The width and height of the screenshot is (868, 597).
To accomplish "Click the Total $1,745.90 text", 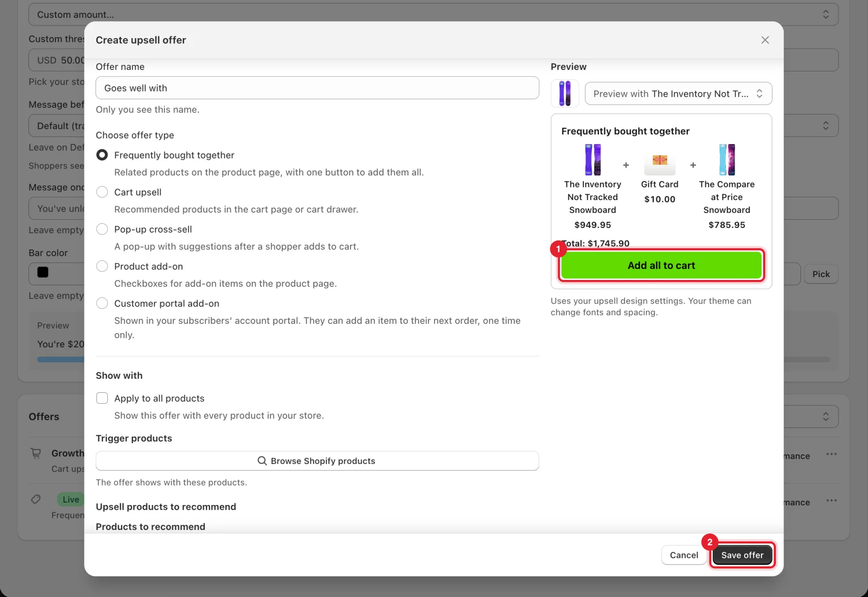I will click(596, 243).
